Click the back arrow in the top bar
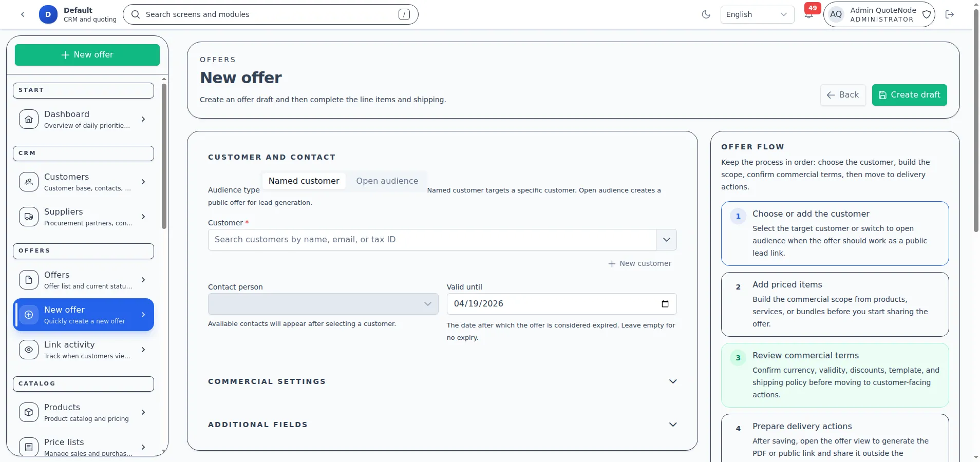 [x=23, y=14]
